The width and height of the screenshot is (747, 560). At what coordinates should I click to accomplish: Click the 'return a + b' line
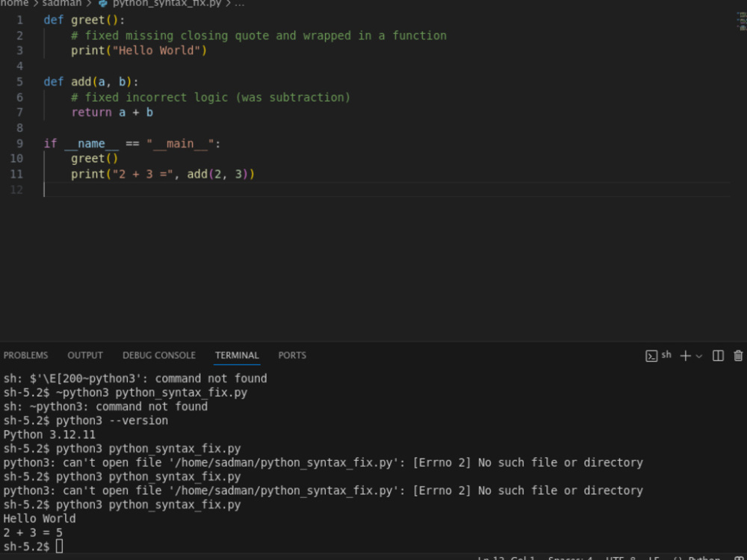point(112,113)
